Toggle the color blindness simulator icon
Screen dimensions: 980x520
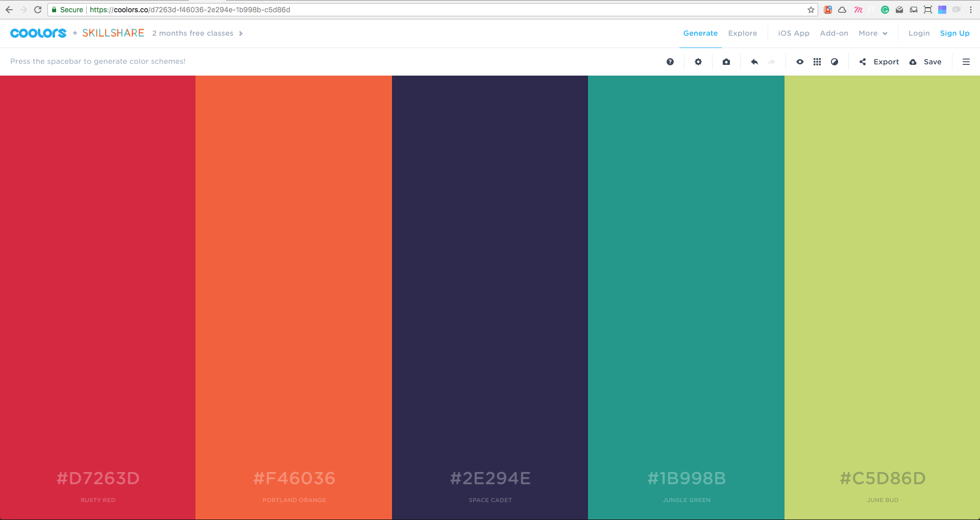click(x=834, y=61)
